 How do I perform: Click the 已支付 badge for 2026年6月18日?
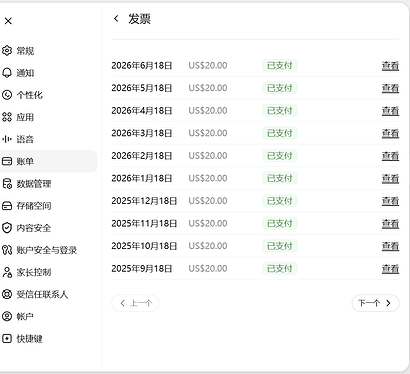[280, 65]
